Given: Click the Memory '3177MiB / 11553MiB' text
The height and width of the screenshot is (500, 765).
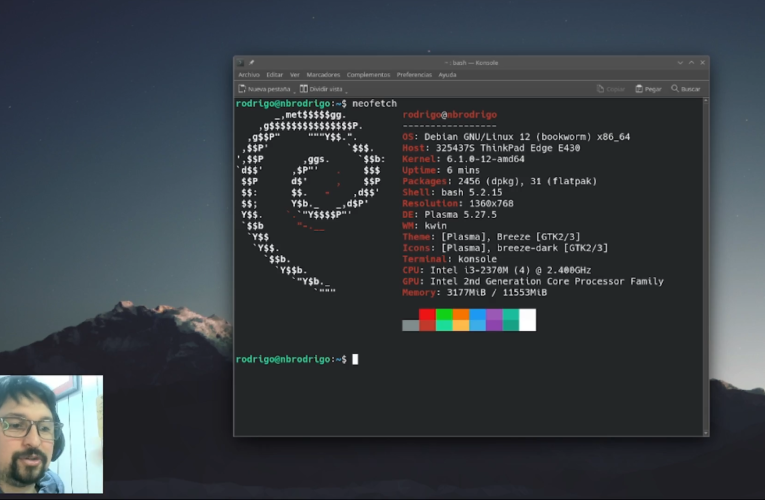Looking at the screenshot, I should tap(497, 293).
